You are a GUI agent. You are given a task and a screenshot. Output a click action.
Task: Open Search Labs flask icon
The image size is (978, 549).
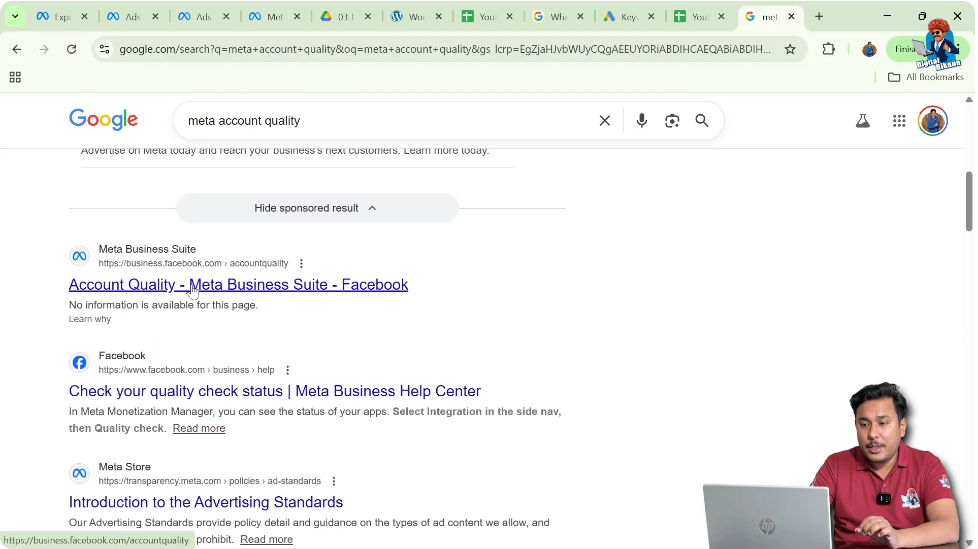(862, 121)
